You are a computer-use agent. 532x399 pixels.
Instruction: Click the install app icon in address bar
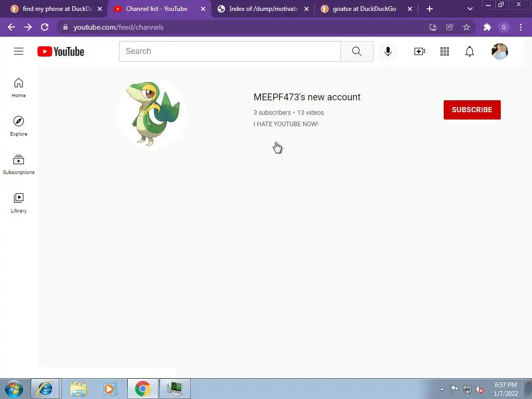pyautogui.click(x=433, y=27)
